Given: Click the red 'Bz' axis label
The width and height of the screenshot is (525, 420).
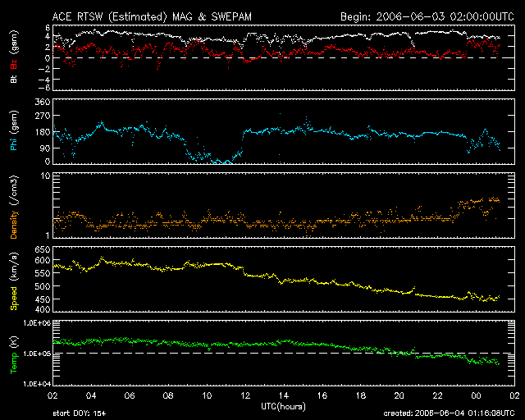Looking at the screenshot, I should click(x=14, y=65).
